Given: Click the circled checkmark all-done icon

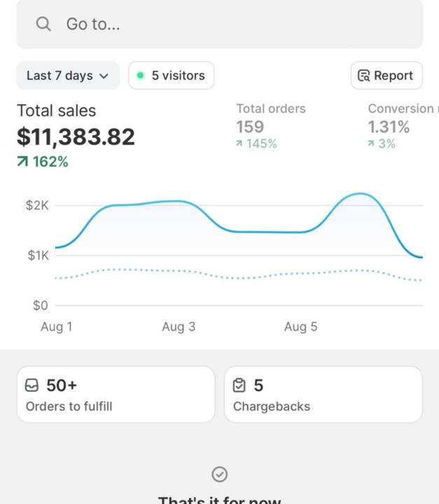Looking at the screenshot, I should (219, 475).
